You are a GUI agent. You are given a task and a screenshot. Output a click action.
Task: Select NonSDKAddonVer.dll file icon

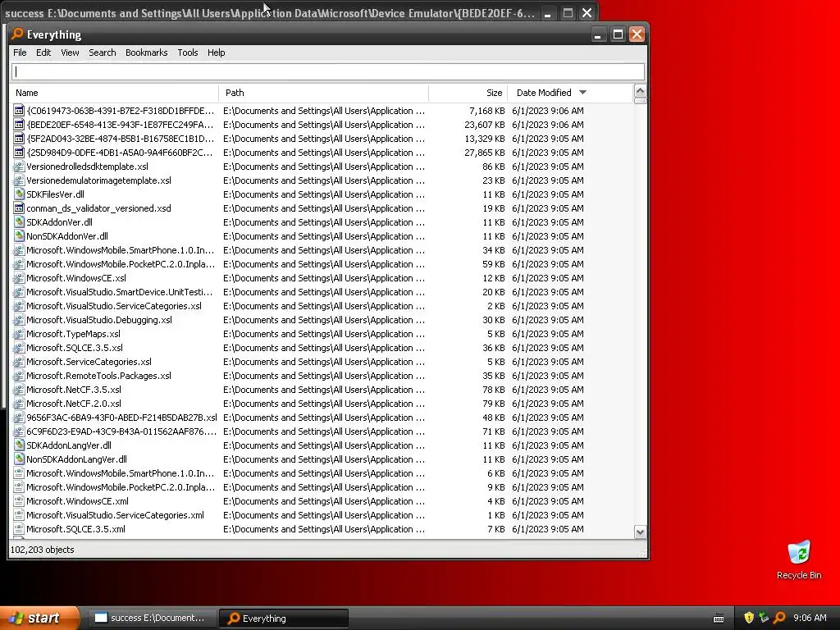(19, 236)
